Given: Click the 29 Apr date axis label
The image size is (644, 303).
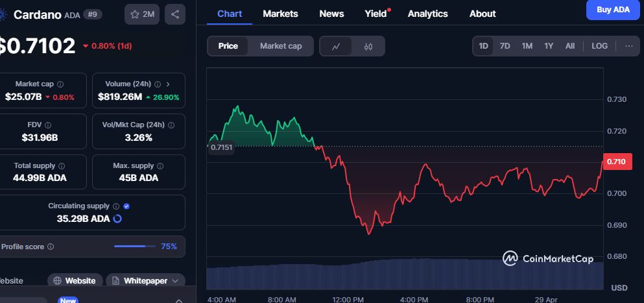Looking at the screenshot, I should click(546, 299).
